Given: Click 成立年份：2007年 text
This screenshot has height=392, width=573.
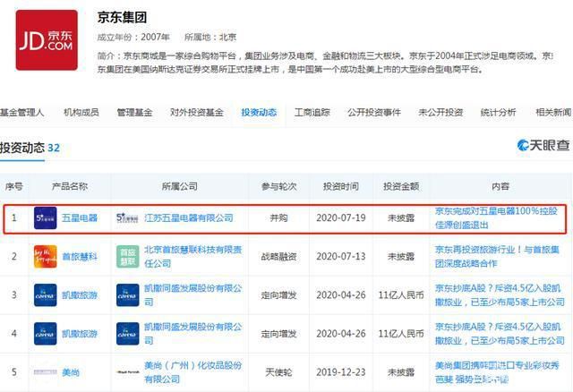Looking at the screenshot, I should point(133,37).
